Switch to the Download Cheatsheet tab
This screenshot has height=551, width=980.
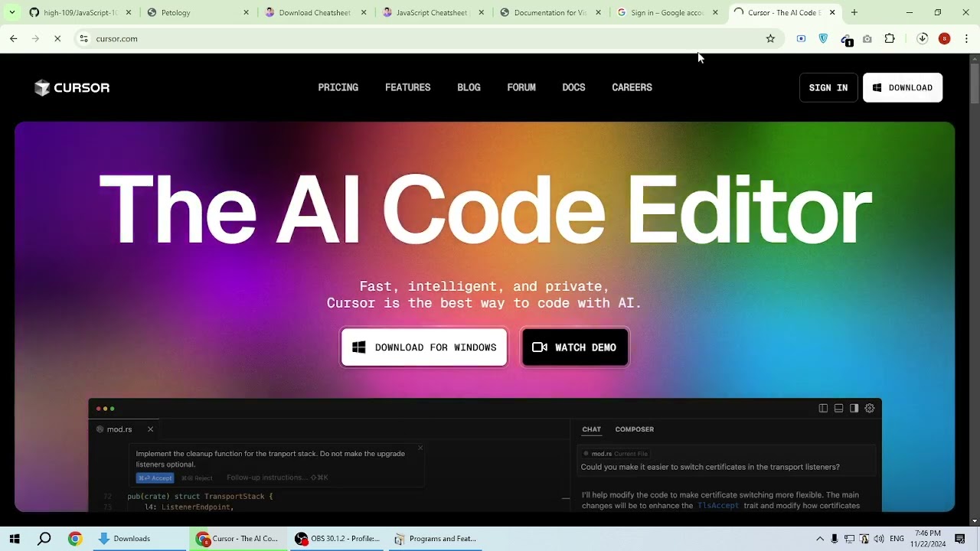coord(315,12)
